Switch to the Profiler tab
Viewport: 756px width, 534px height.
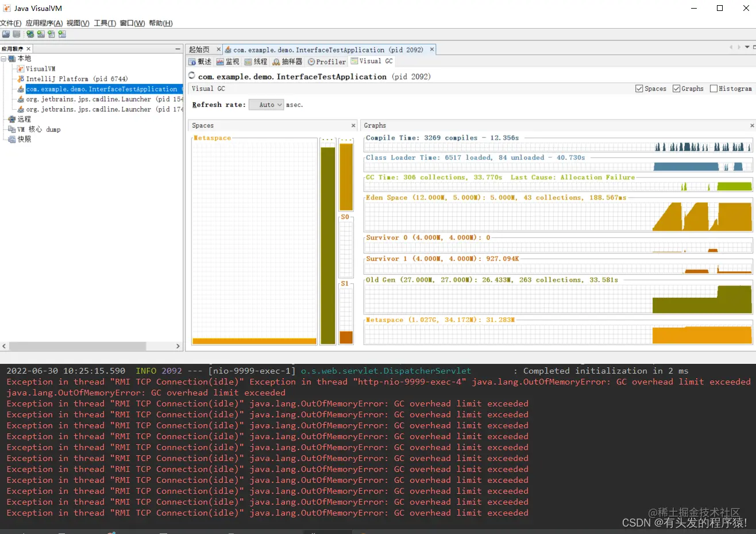(327, 62)
